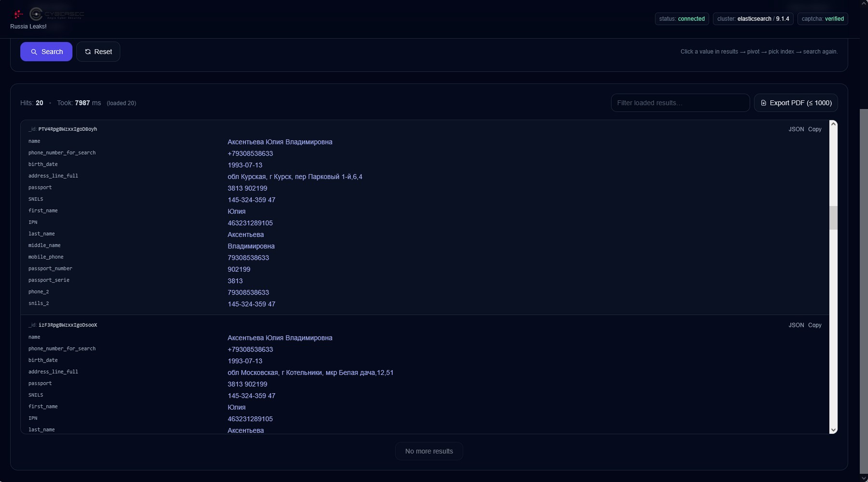Click the No more results button

(429, 451)
